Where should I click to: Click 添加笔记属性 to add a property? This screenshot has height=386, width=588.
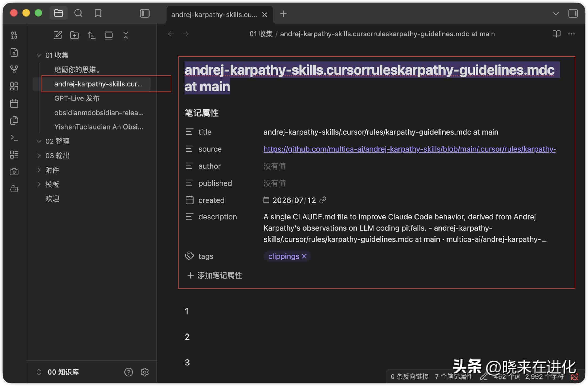215,275
